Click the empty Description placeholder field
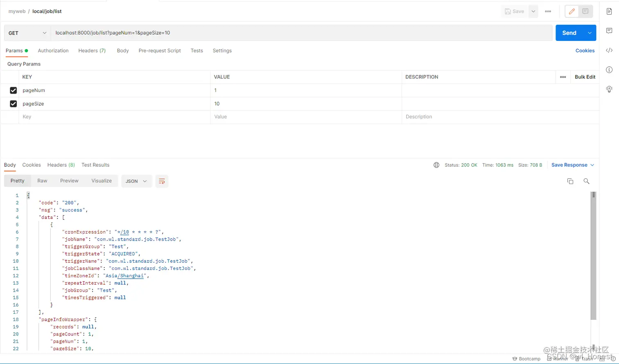619x364 pixels. (x=500, y=117)
